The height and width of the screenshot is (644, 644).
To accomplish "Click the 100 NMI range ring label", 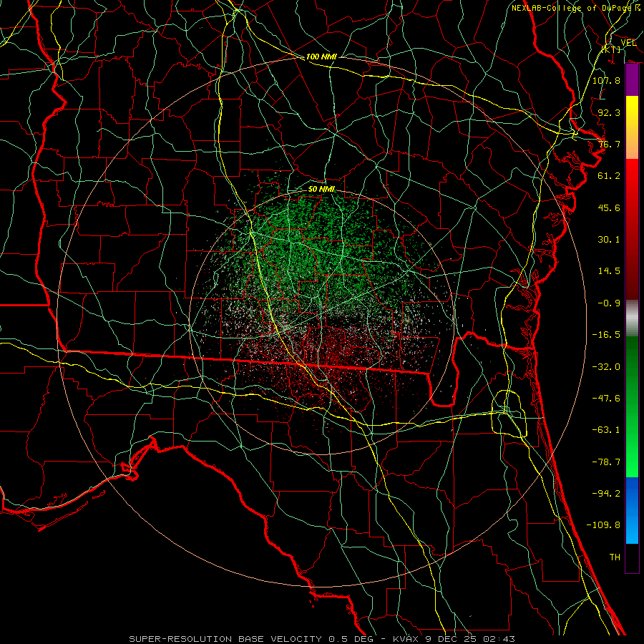I will [321, 57].
